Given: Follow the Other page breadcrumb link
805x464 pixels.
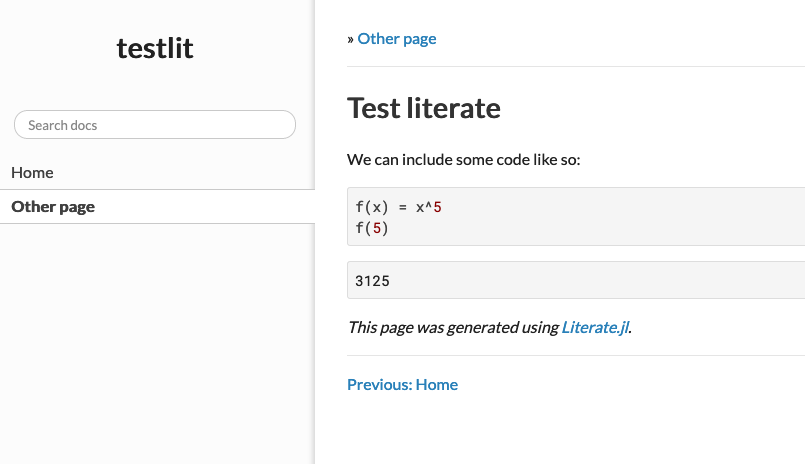Looking at the screenshot, I should point(397,39).
